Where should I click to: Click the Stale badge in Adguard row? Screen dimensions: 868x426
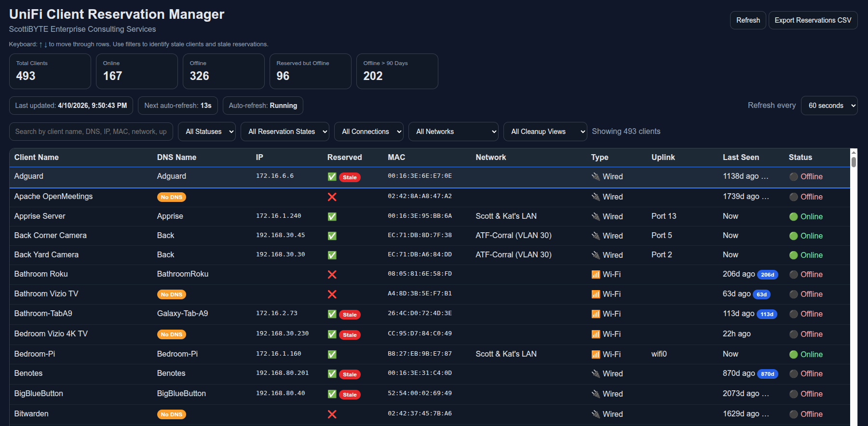(x=350, y=177)
